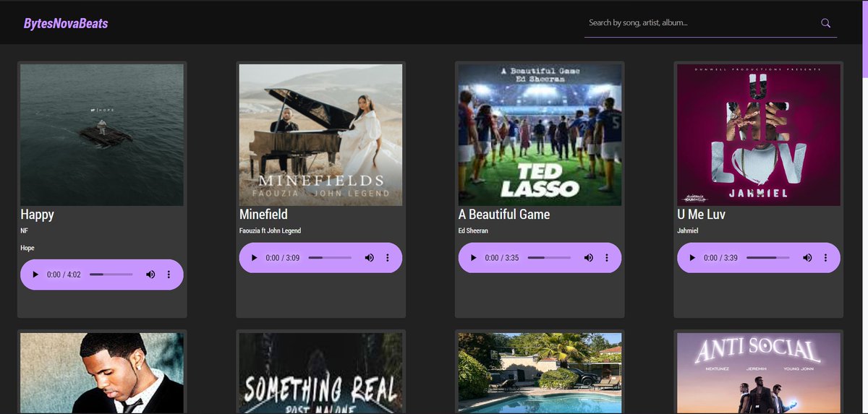The height and width of the screenshot is (414, 868).
Task: Seek within Minefield progress bar
Action: pos(331,258)
